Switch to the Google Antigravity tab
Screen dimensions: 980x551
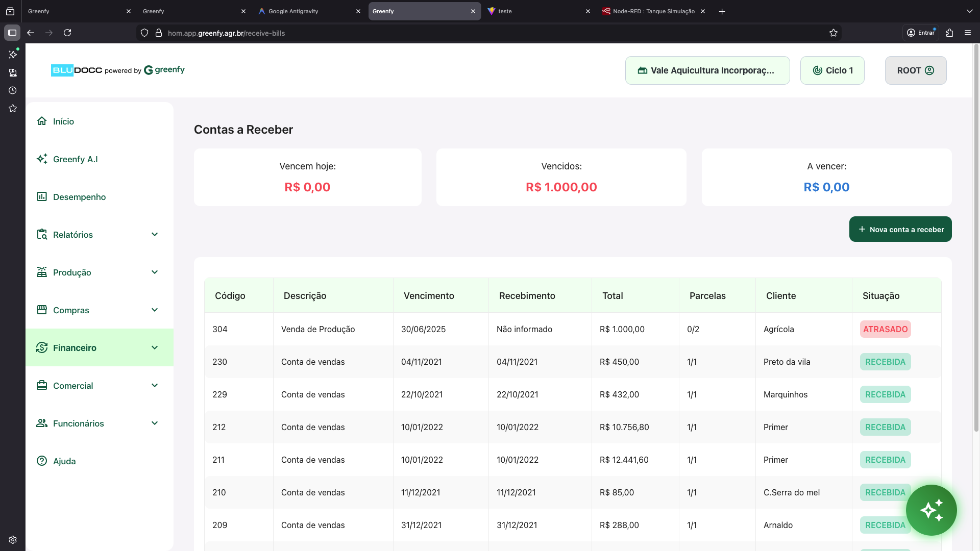point(293,11)
